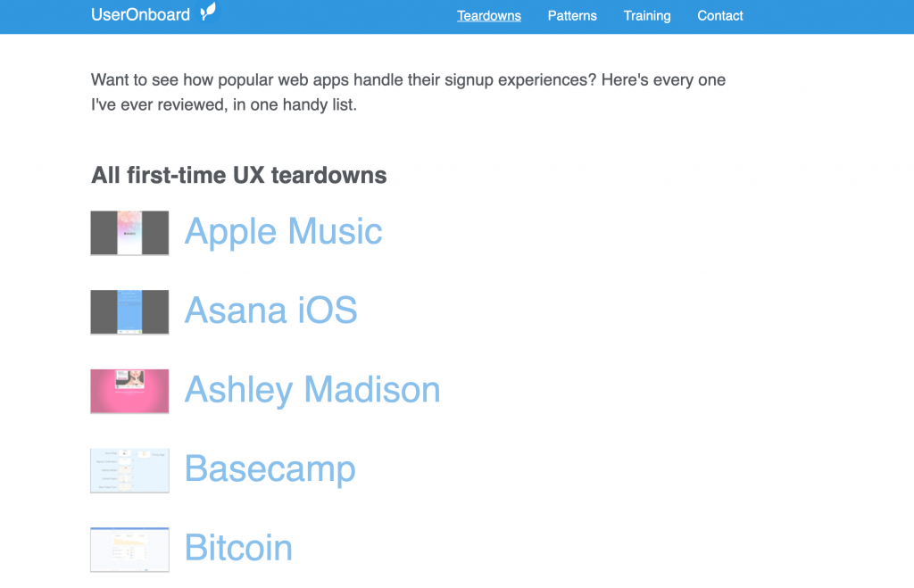Click the Asana iOS thumbnail image
The image size is (914, 588).
pos(129,312)
